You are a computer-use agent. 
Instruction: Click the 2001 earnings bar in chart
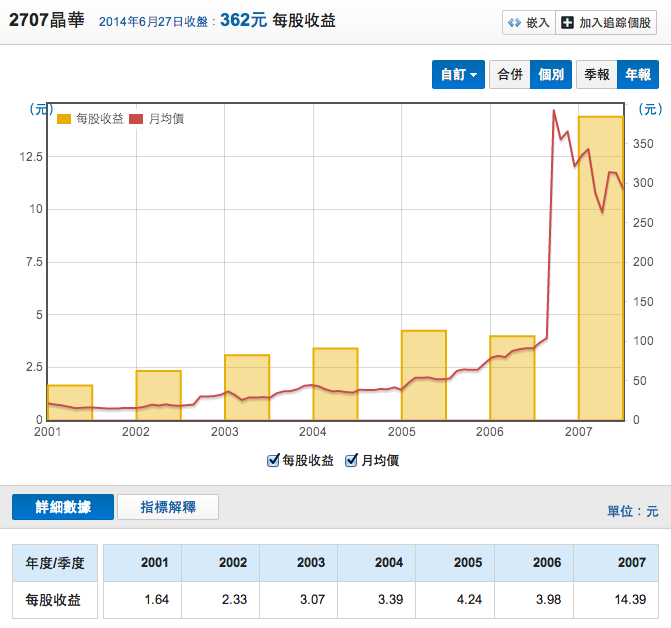(x=70, y=402)
